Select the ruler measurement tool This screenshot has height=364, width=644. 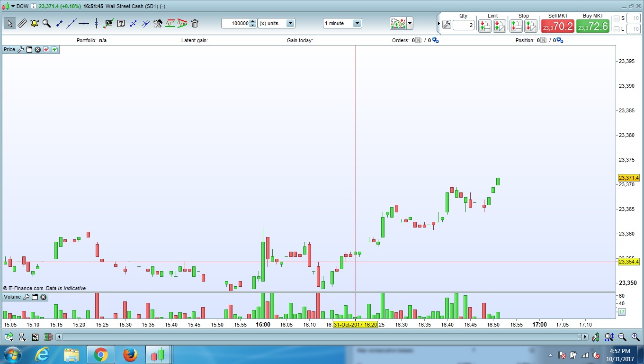click(x=22, y=23)
